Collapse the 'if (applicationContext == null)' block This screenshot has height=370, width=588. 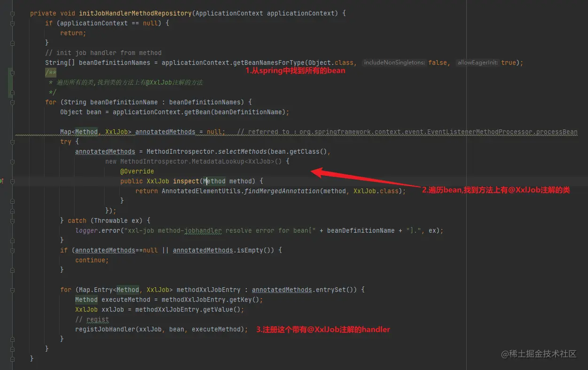tap(12, 23)
